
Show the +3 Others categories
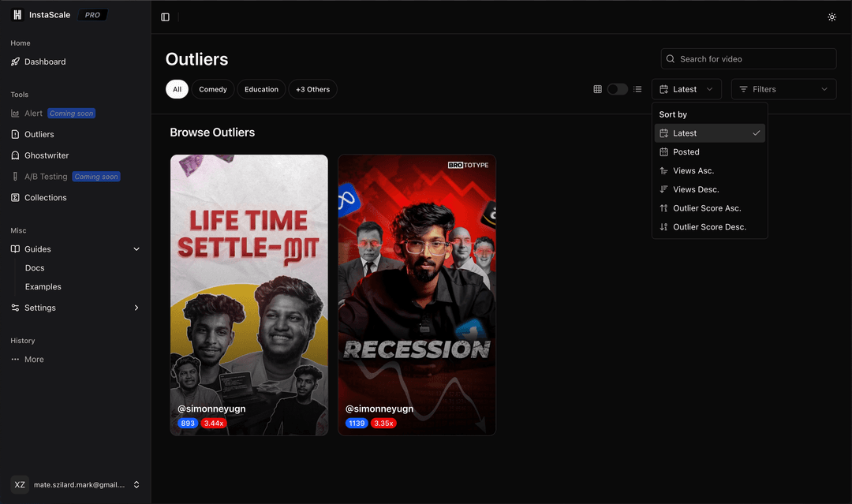coord(312,89)
